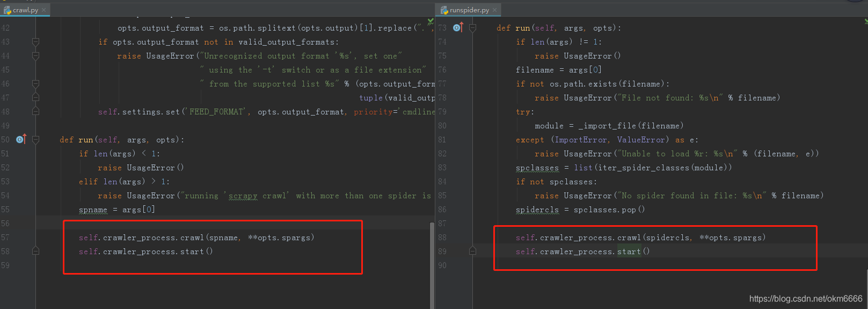Click 'try:' keyword on line 79 of runspider.py

525,112
